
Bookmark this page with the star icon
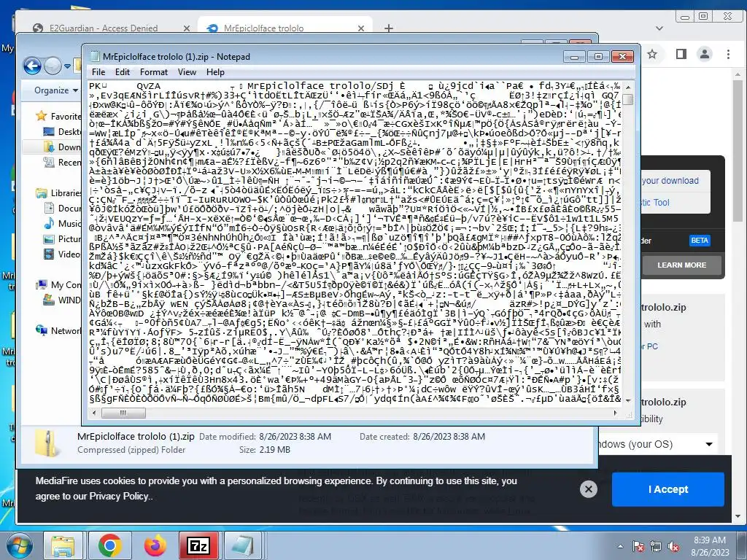[652, 54]
